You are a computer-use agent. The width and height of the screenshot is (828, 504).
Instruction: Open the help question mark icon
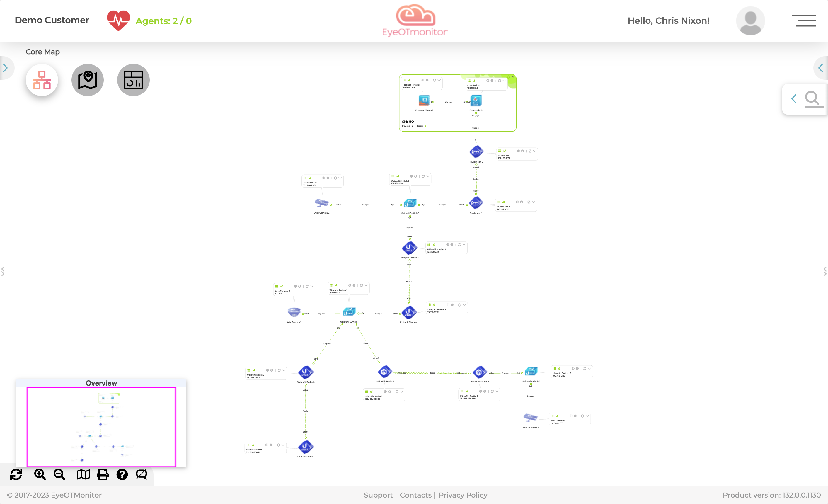coord(122,474)
